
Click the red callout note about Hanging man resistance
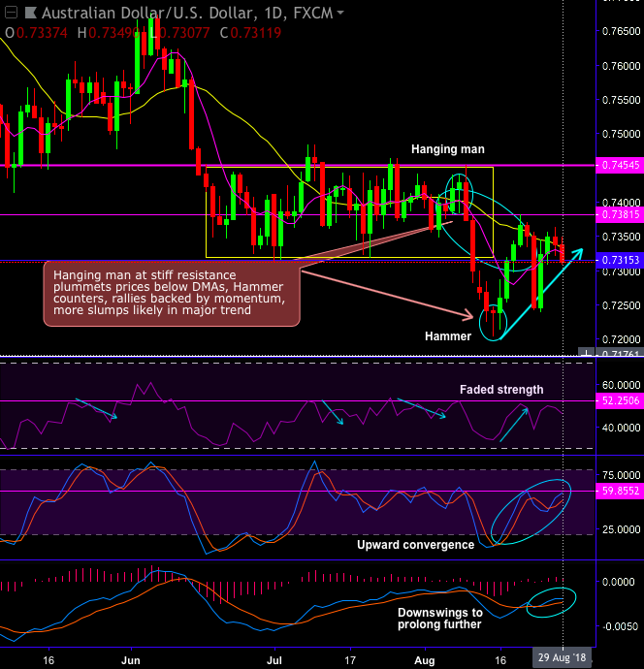172,293
